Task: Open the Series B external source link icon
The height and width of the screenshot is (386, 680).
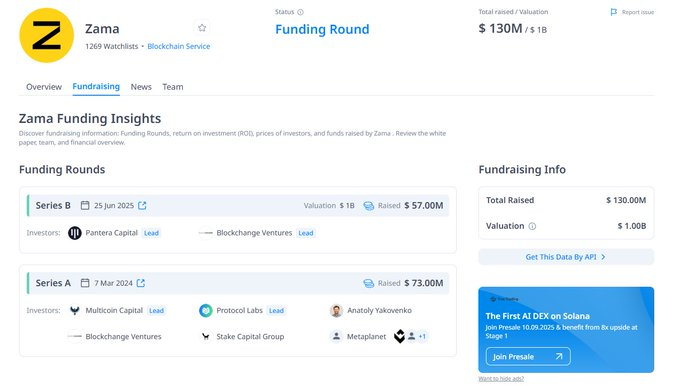Action: 142,206
